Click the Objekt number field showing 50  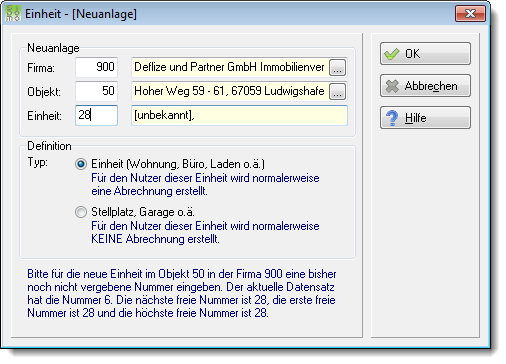pos(96,91)
